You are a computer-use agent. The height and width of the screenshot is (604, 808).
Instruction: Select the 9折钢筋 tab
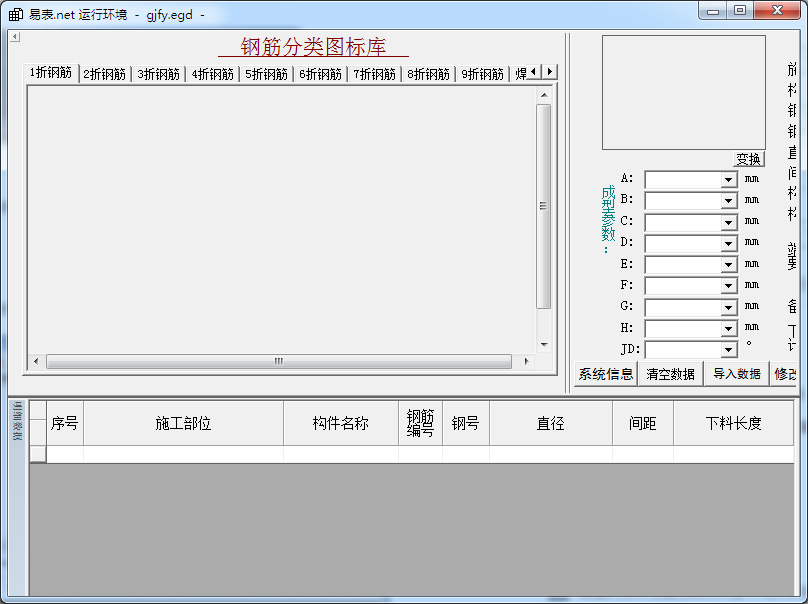(483, 74)
